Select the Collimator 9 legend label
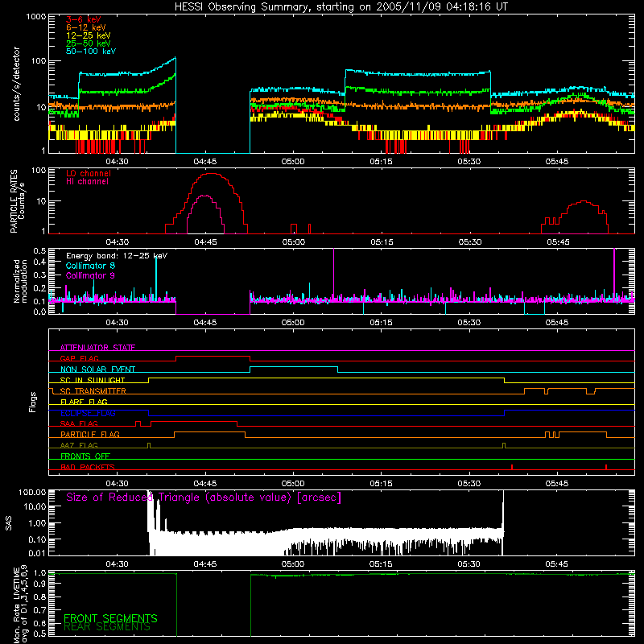 (x=90, y=275)
